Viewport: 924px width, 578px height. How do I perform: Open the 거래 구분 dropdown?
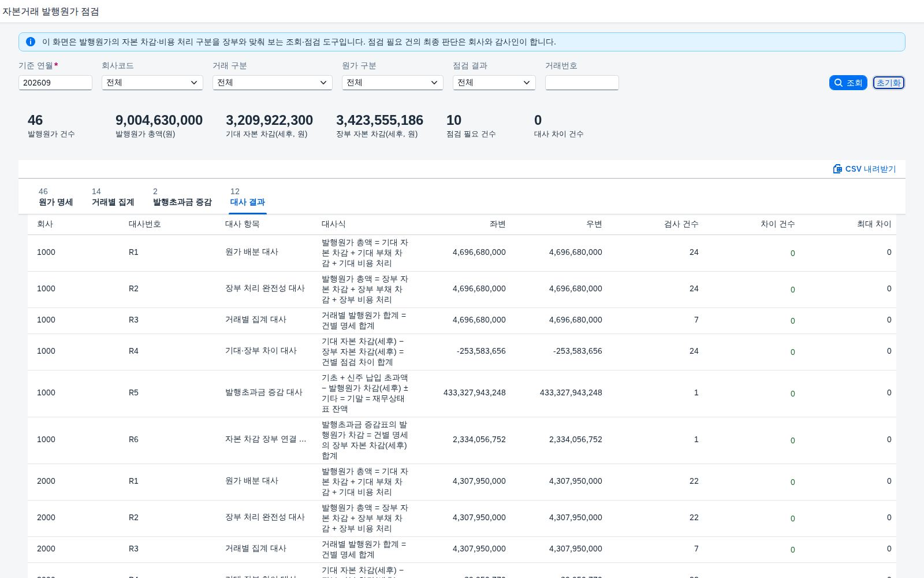click(x=273, y=83)
